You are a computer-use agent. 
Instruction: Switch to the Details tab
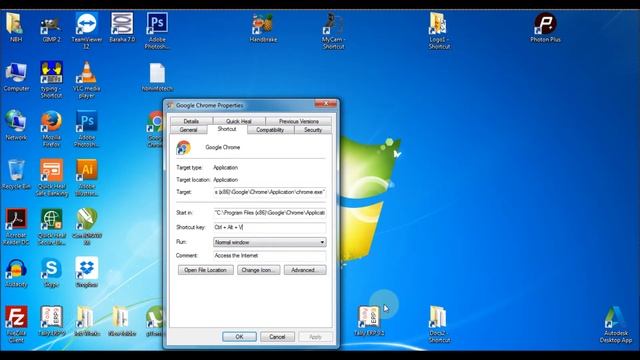[191, 121]
